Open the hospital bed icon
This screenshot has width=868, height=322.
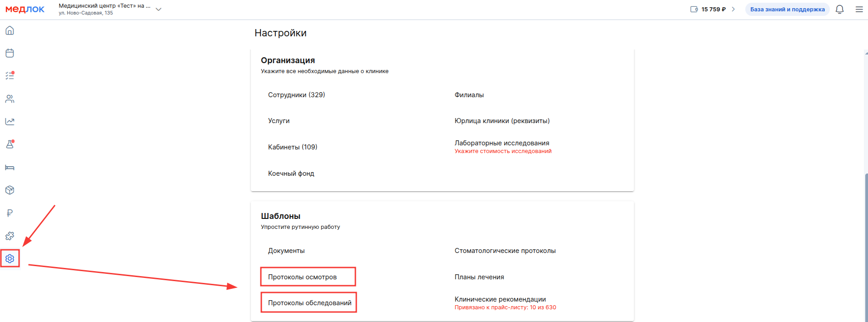(10, 168)
